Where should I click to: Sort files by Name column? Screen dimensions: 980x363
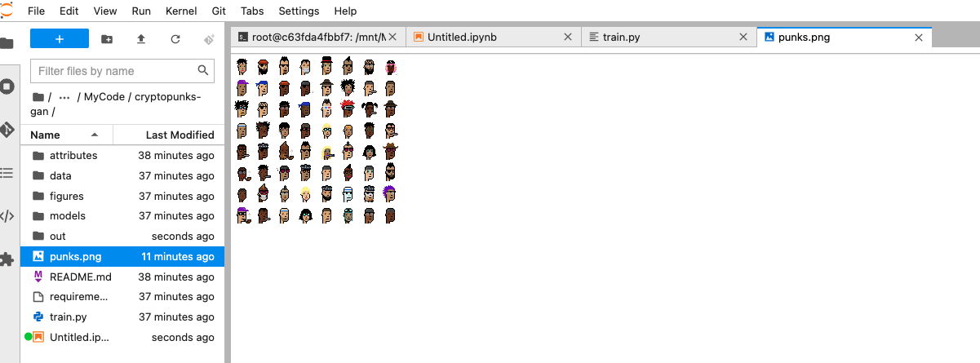click(67, 135)
